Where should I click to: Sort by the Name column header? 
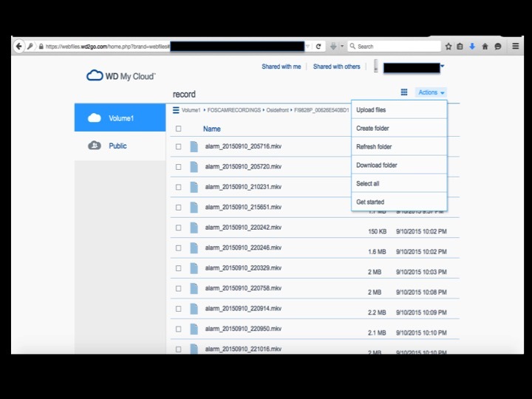212,129
